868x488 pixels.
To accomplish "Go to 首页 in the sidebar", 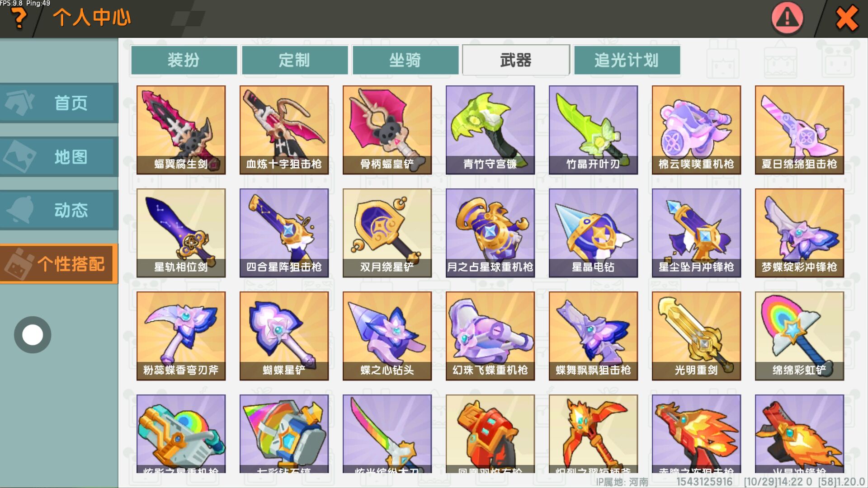I will click(x=59, y=103).
